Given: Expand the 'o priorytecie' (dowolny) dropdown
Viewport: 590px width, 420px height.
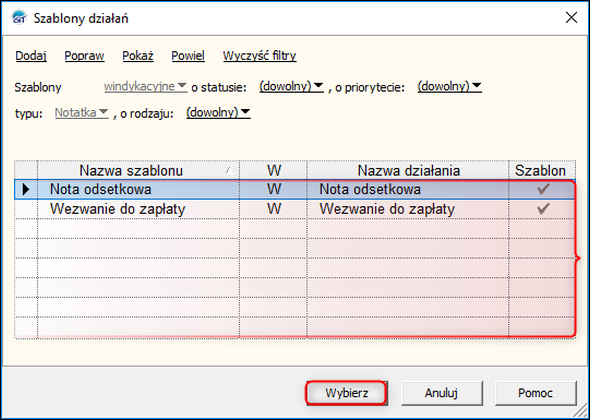Looking at the screenshot, I should (x=449, y=87).
